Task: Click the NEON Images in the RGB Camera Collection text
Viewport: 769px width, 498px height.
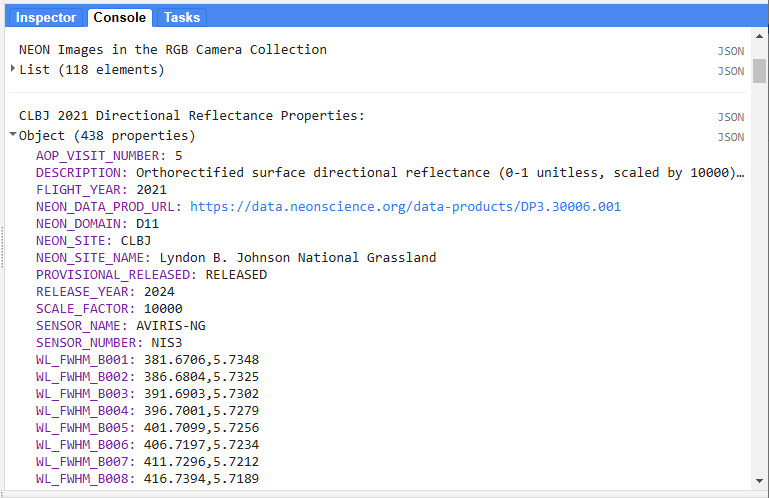Action: point(173,50)
